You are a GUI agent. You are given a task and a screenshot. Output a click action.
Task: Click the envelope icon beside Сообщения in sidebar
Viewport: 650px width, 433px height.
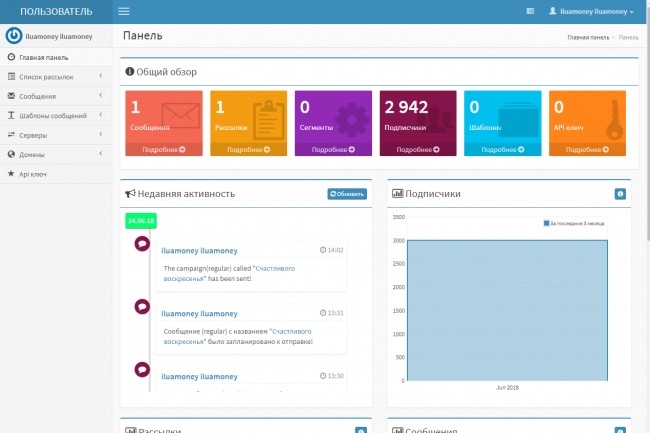(x=11, y=96)
